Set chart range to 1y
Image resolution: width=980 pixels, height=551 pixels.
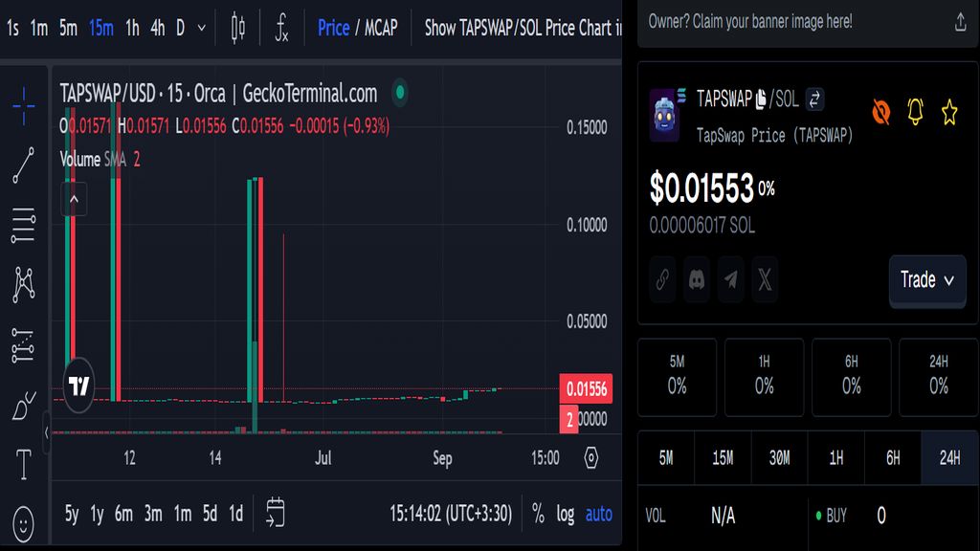point(97,514)
